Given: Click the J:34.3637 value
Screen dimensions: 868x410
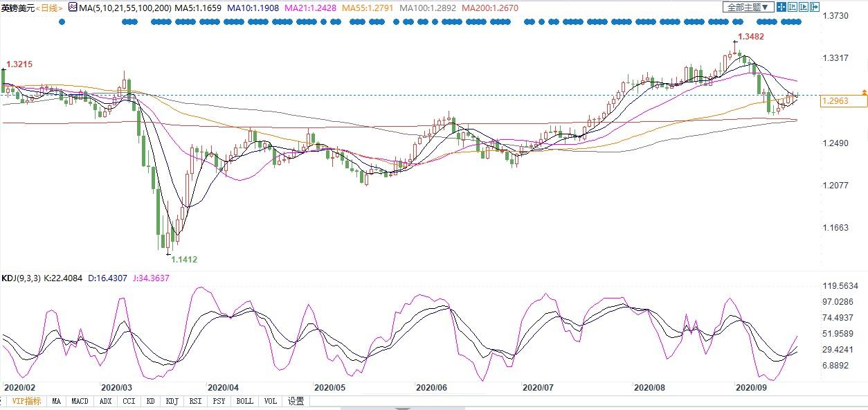Looking at the screenshot, I should point(150,278).
